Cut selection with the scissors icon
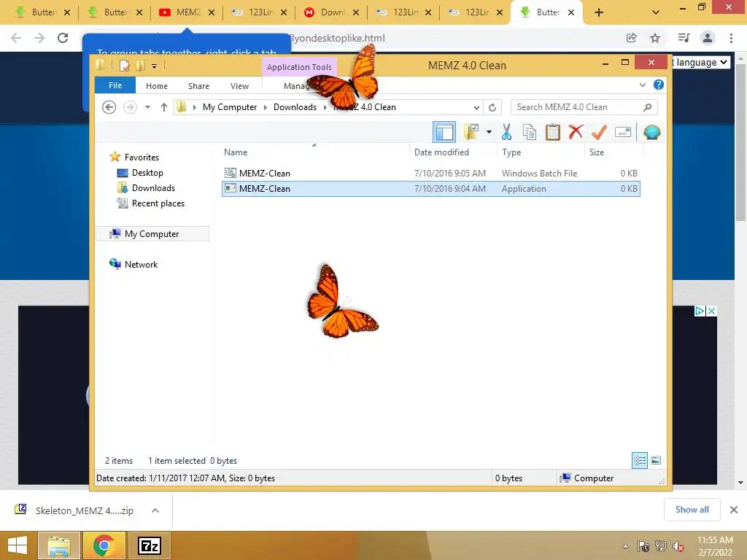747x560 pixels. pyautogui.click(x=506, y=132)
